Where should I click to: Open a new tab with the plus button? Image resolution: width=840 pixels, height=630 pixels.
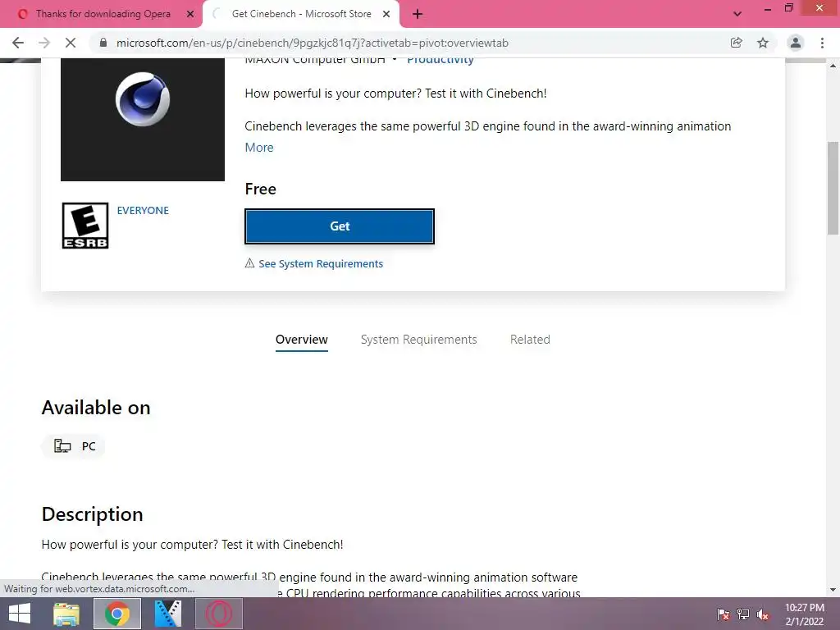pyautogui.click(x=418, y=15)
